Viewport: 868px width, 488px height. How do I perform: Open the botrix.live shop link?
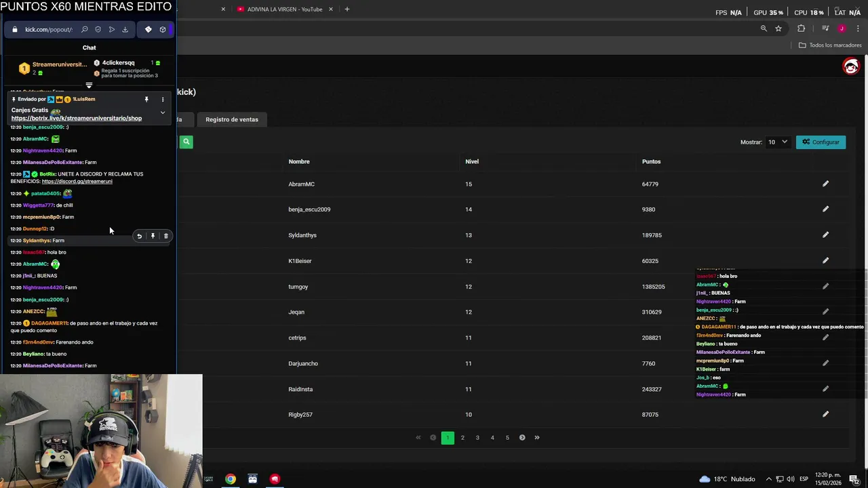coord(77,118)
